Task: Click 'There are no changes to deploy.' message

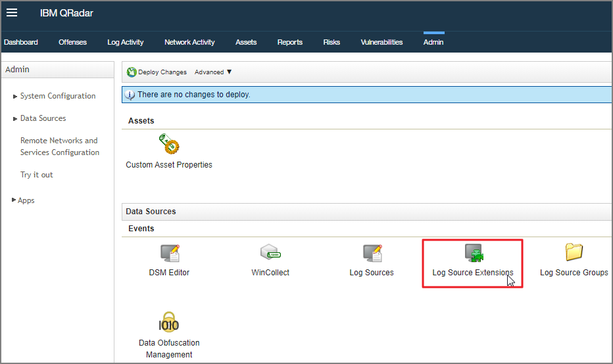Action: [194, 95]
